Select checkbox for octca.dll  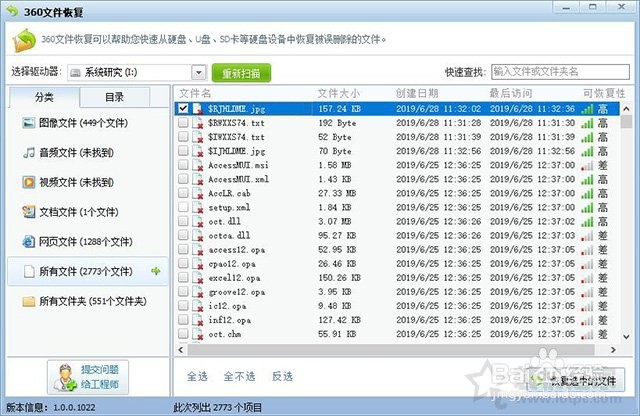183,235
